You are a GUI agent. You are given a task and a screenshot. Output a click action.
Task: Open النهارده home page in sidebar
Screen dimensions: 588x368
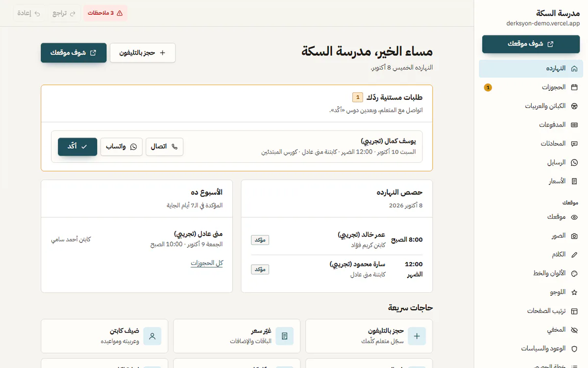(x=531, y=69)
